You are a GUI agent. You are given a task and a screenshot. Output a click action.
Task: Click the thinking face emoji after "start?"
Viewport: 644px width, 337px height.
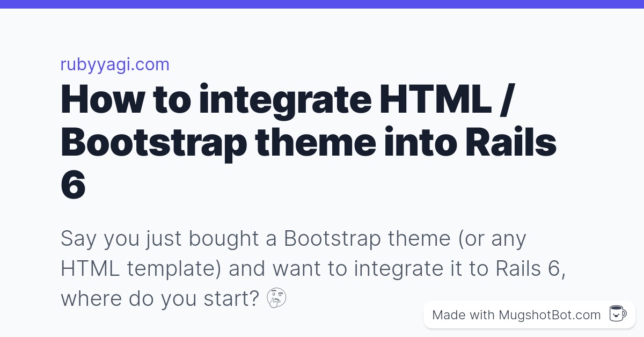coord(277,298)
